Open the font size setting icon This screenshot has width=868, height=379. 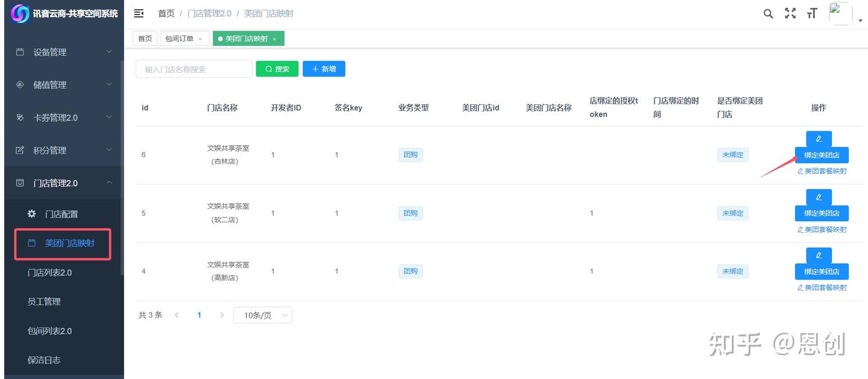[x=812, y=13]
